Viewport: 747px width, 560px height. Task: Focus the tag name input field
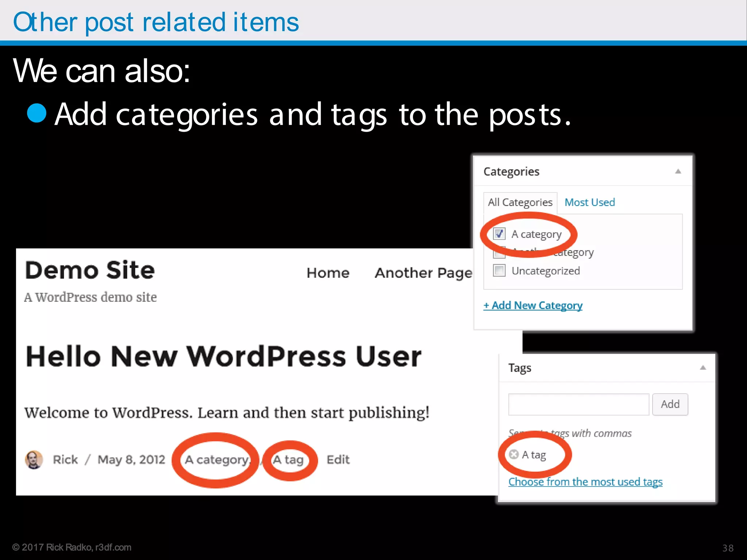(x=578, y=404)
